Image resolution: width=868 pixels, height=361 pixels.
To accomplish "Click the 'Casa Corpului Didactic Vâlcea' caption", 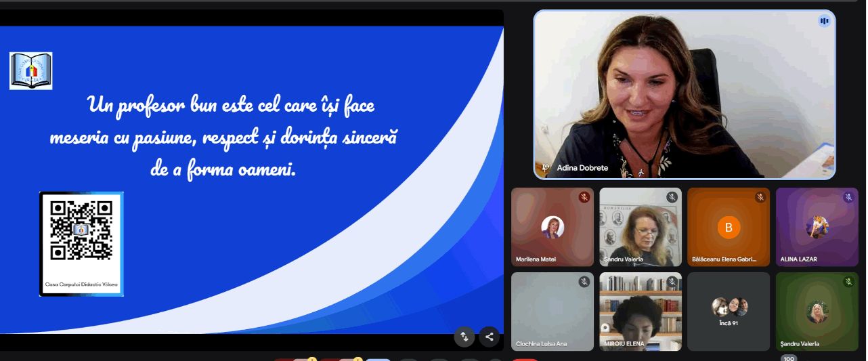I will (81, 284).
